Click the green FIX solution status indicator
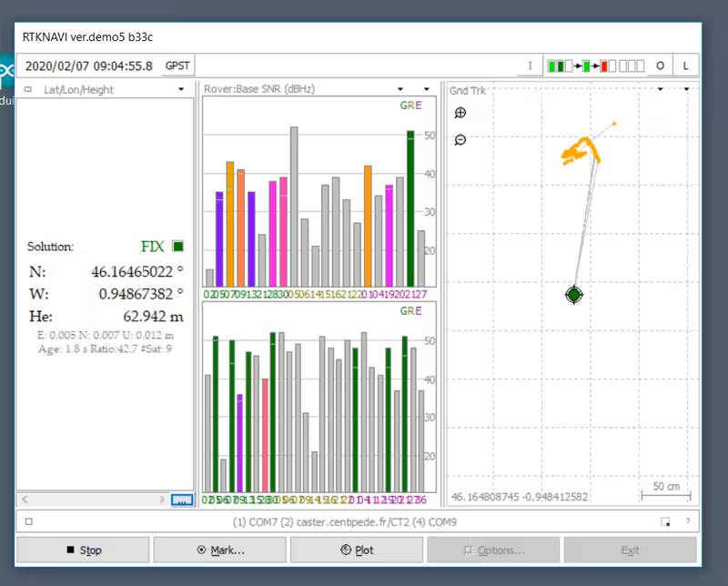728x586 pixels. tap(177, 246)
